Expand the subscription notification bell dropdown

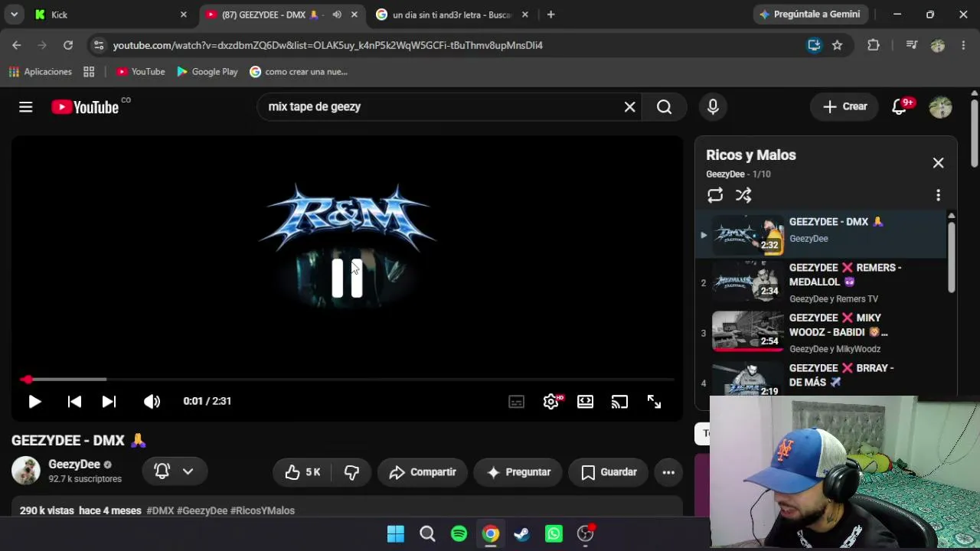click(x=174, y=471)
